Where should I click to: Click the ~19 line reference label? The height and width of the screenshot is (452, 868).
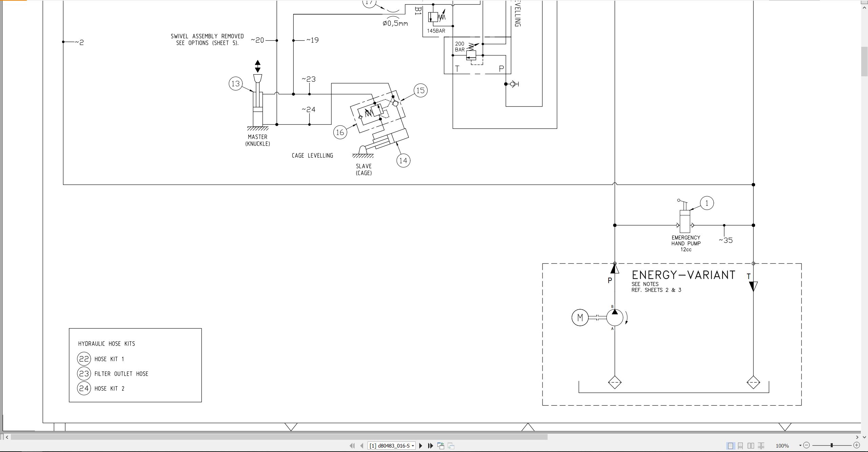coord(312,40)
